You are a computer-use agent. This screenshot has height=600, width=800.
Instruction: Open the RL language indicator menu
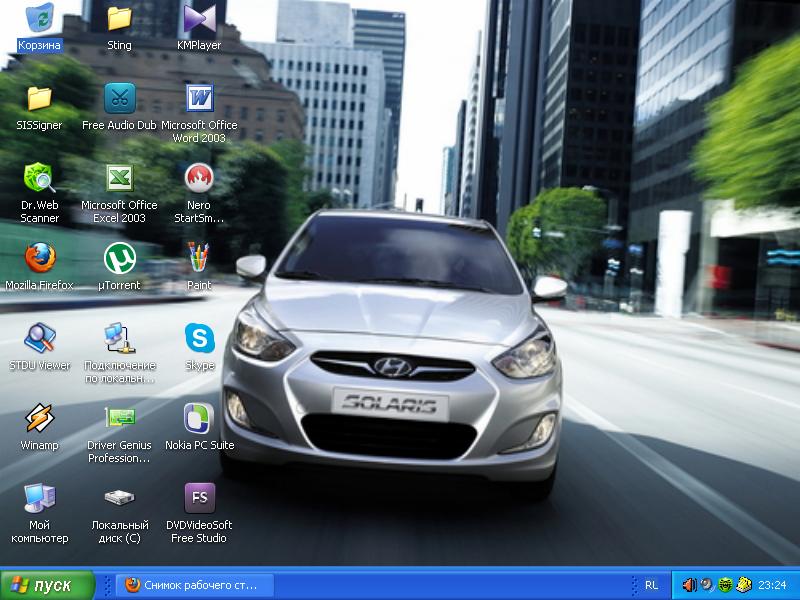click(x=651, y=585)
